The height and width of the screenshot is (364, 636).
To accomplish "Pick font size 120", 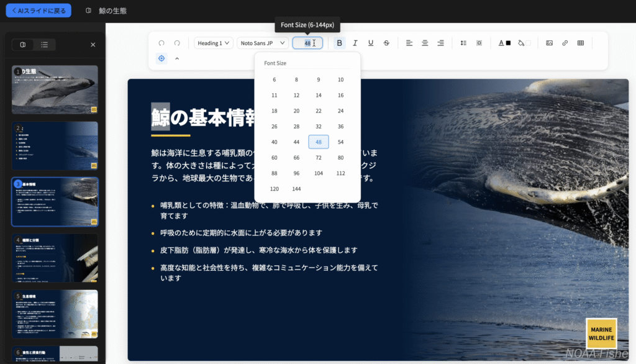I will (x=274, y=189).
